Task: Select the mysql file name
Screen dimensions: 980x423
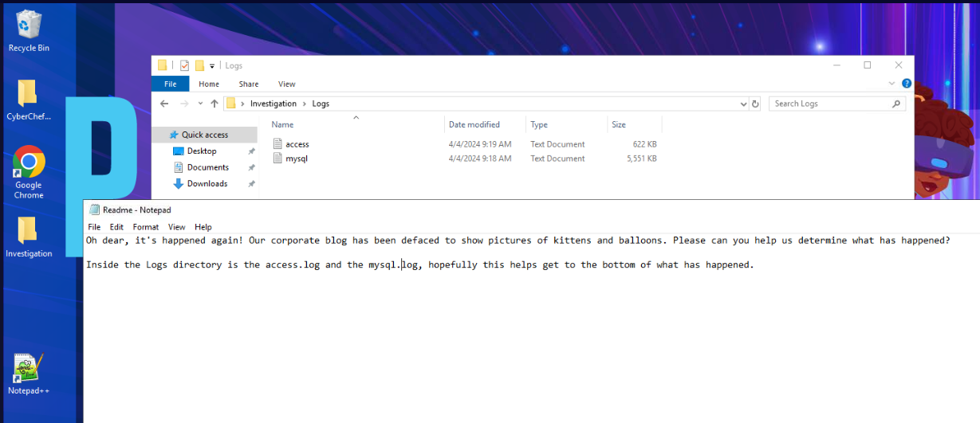Action: pyautogui.click(x=297, y=159)
